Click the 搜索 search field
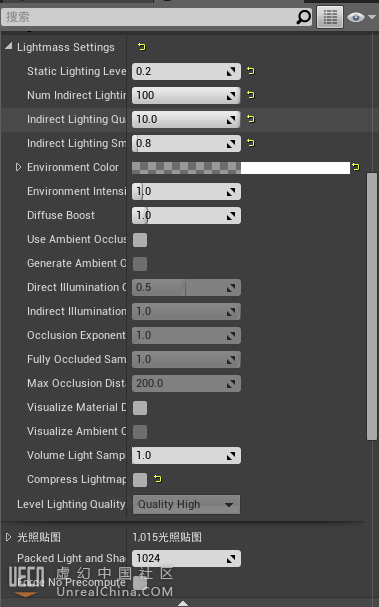 point(149,17)
